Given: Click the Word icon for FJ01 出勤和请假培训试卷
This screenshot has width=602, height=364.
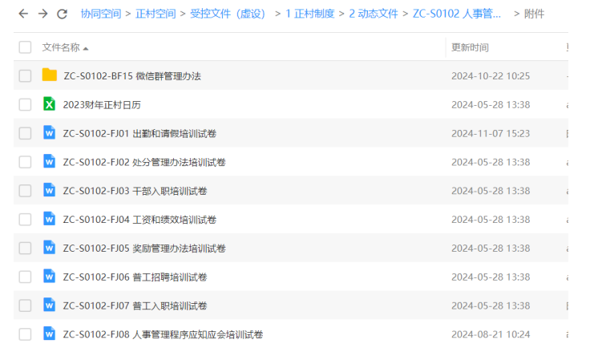Looking at the screenshot, I should pyautogui.click(x=49, y=133).
